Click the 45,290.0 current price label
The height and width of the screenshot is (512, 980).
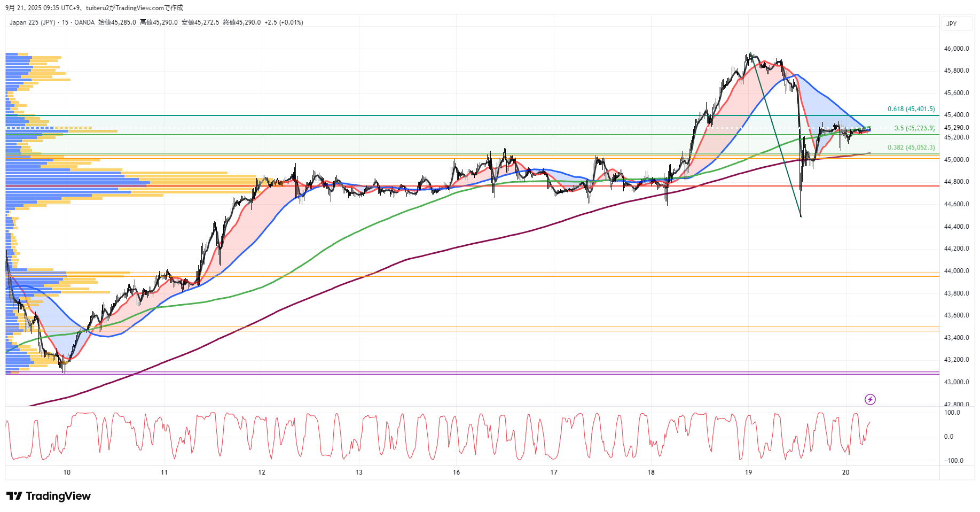(x=956, y=128)
